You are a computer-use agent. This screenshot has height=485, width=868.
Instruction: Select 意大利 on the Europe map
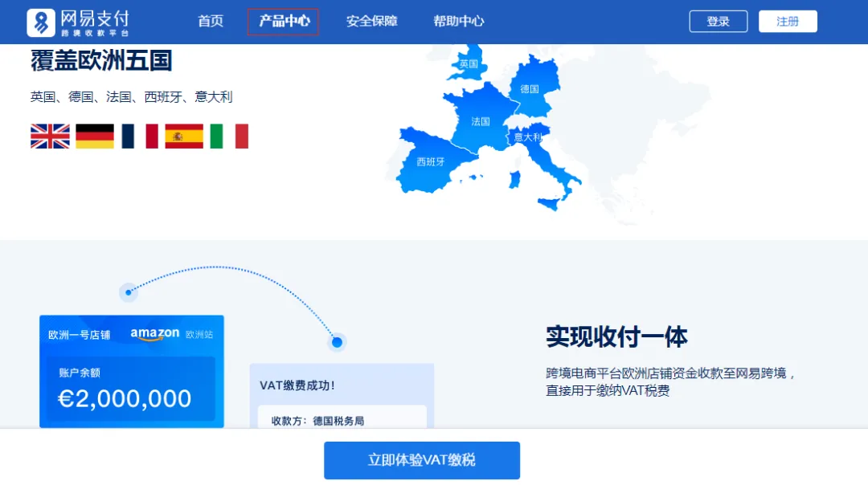[528, 137]
